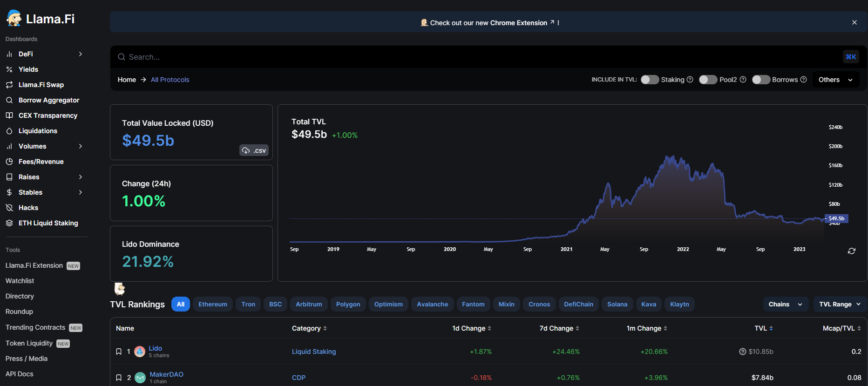
Task: Click the Llama.Fi Swap arrows icon
Action: (9, 85)
